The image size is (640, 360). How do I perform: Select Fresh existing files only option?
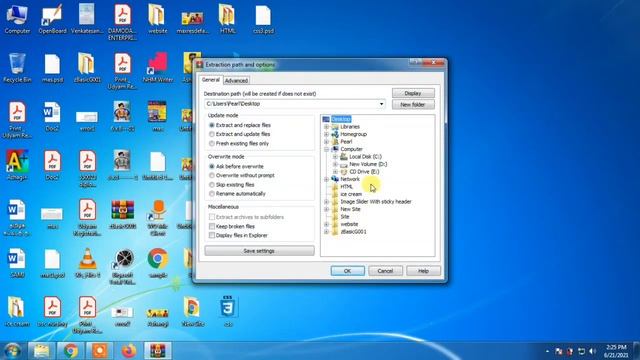tap(238, 144)
